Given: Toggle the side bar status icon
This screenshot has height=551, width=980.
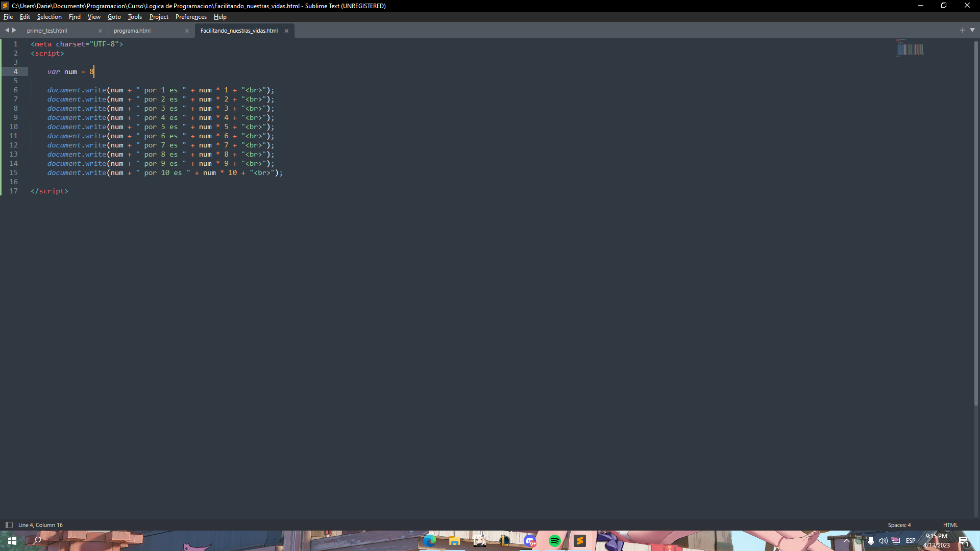Looking at the screenshot, I should (9, 525).
